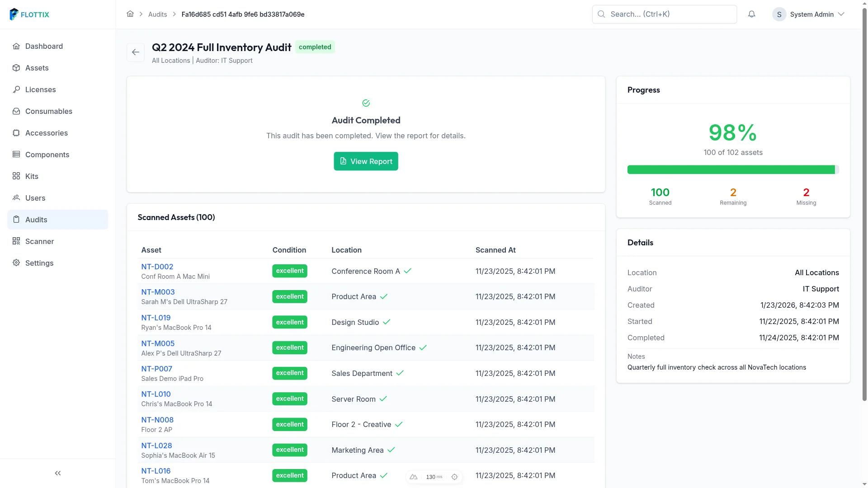The height and width of the screenshot is (488, 868).
Task: Open Kits in the sidebar
Action: 57,176
